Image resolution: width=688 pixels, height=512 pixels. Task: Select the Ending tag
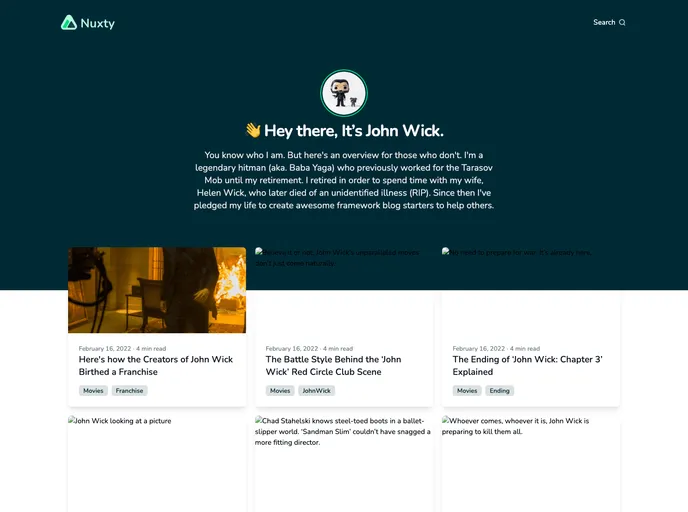point(500,391)
